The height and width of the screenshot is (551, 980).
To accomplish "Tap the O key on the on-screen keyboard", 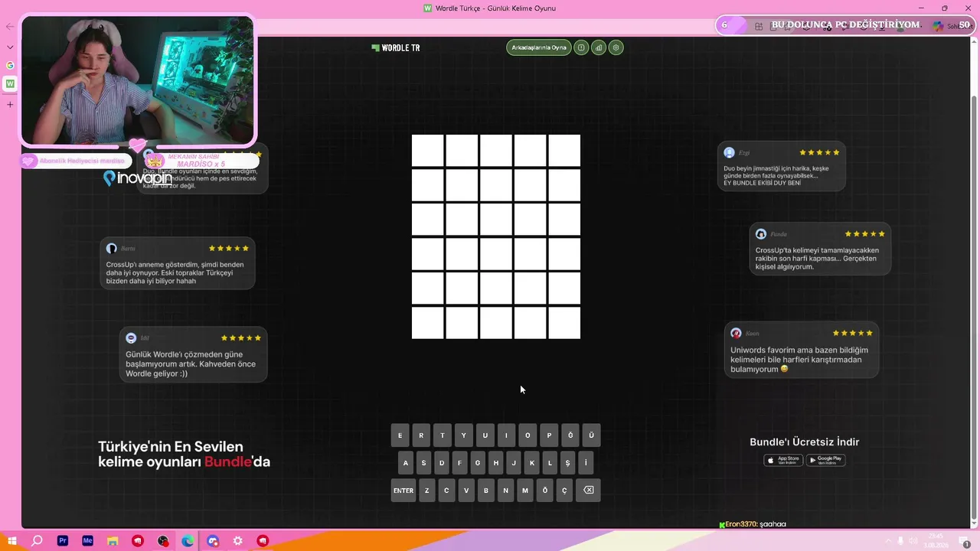I will (x=528, y=435).
